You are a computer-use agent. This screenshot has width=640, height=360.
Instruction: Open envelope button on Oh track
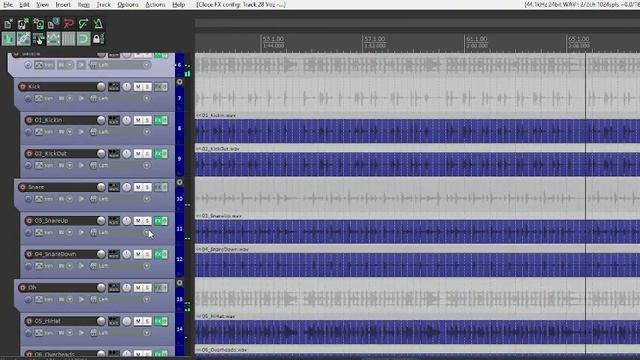[38, 299]
